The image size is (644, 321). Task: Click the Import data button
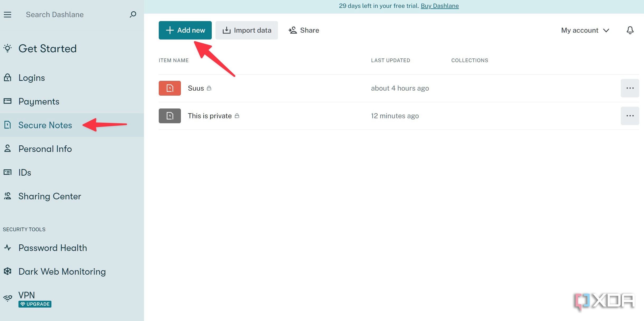tap(247, 30)
